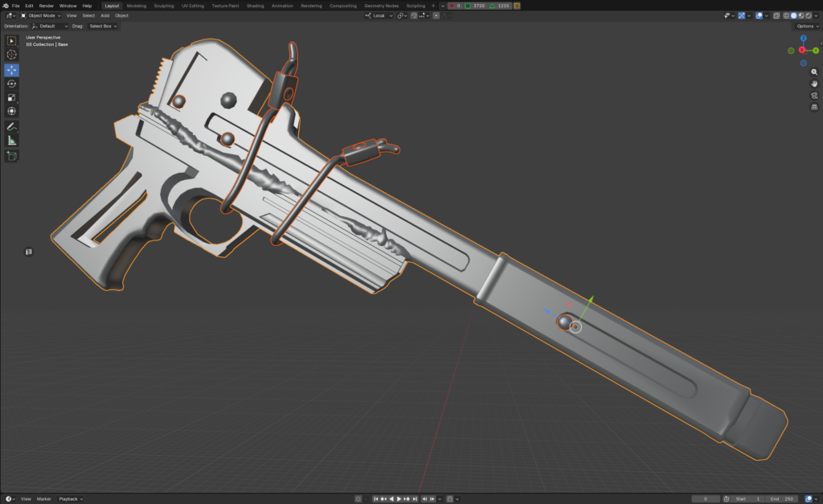The width and height of the screenshot is (823, 504).
Task: Click the hand icon to pan view
Action: pos(814,84)
